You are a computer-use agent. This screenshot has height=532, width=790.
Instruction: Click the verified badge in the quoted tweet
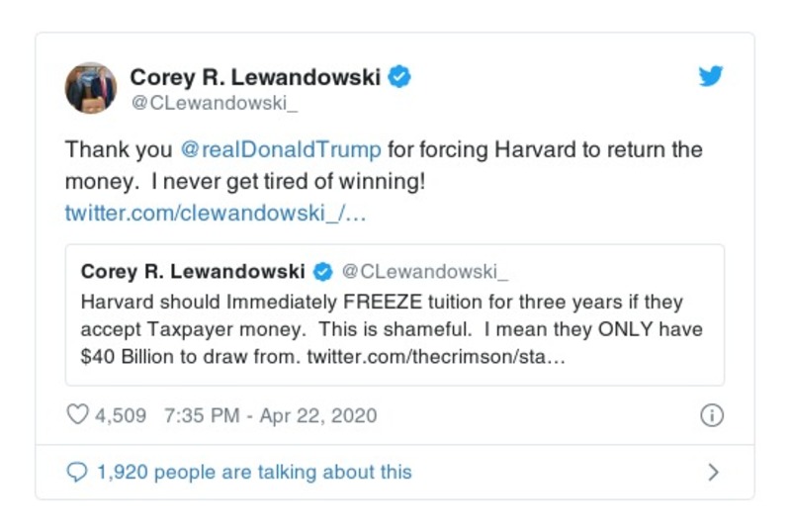322,271
